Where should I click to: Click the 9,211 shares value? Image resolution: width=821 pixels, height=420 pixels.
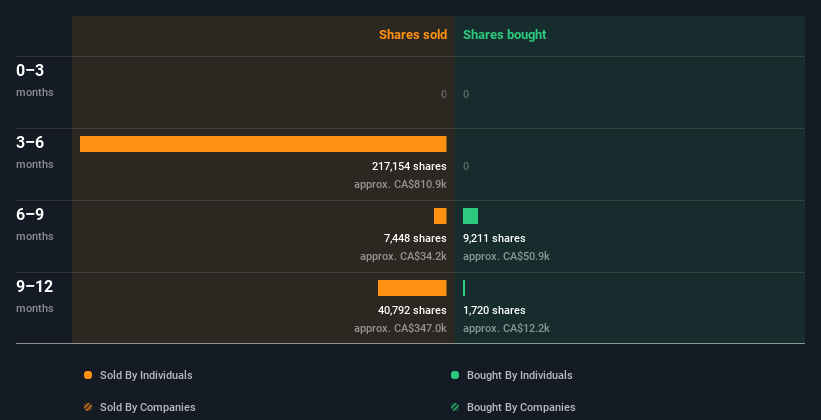point(494,238)
